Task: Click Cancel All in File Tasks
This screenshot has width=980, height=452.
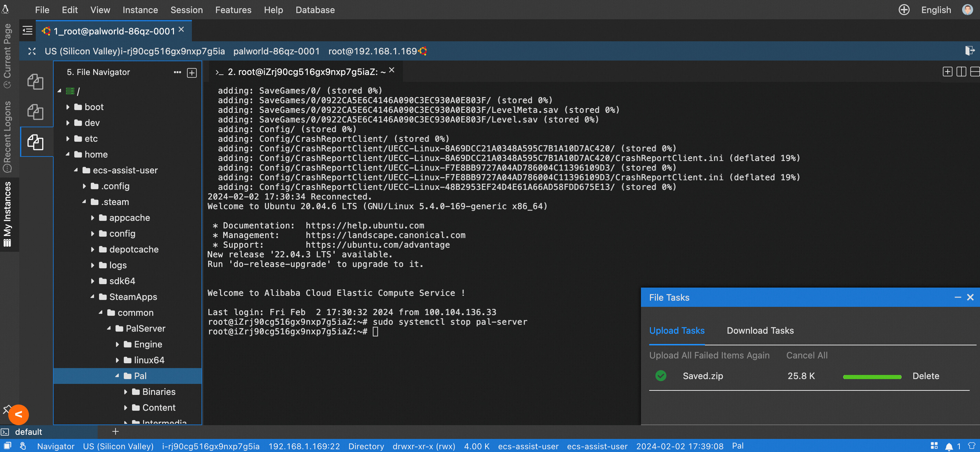Action: (x=806, y=355)
